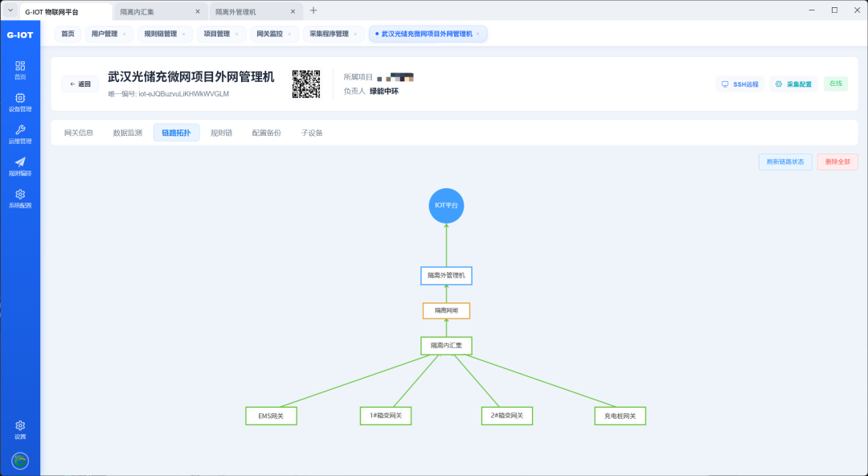Go to 首页 page tab
This screenshot has height=476, width=868.
click(68, 34)
